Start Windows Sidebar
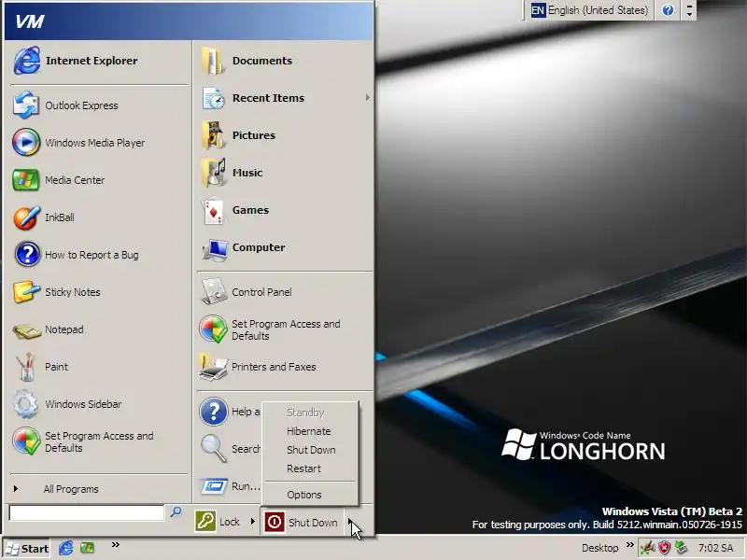This screenshot has width=747, height=560. [99, 404]
